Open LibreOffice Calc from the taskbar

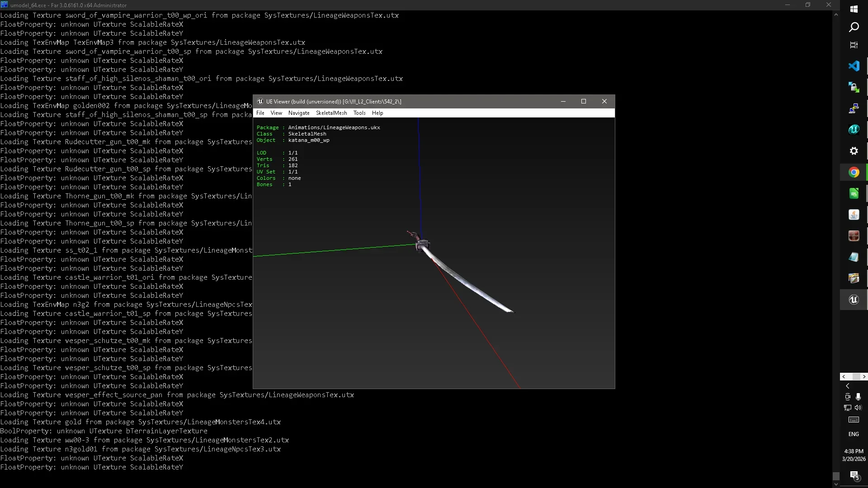click(x=854, y=193)
